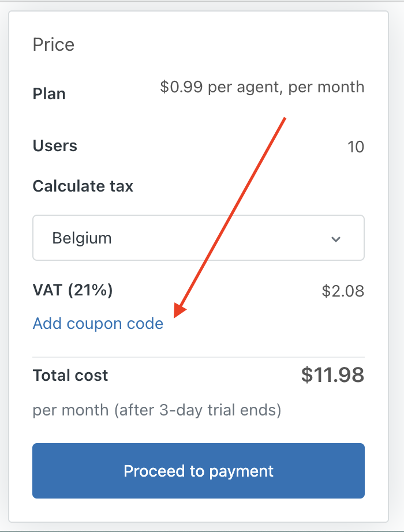Click the Calculate tax label
The height and width of the screenshot is (532, 404).
coord(83,186)
